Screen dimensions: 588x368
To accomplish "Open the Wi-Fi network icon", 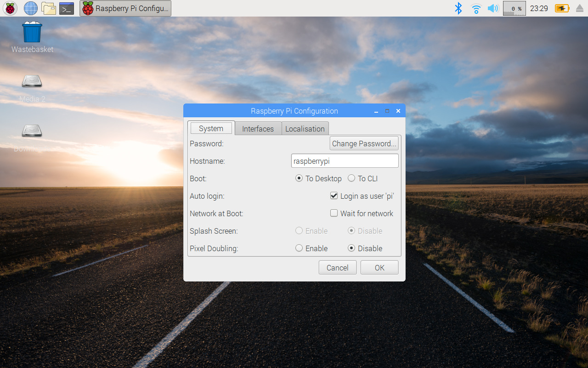I will (476, 8).
